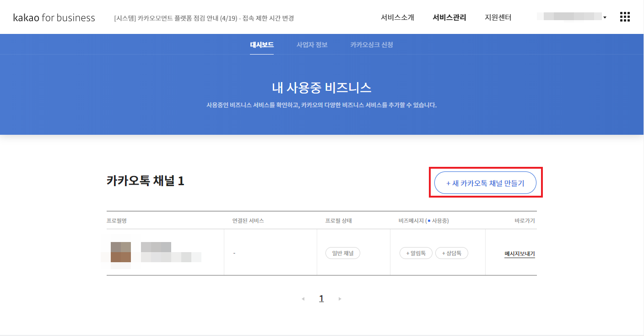The width and height of the screenshot is (644, 336).
Task: Click the kakao for business logo
Action: 54,18
